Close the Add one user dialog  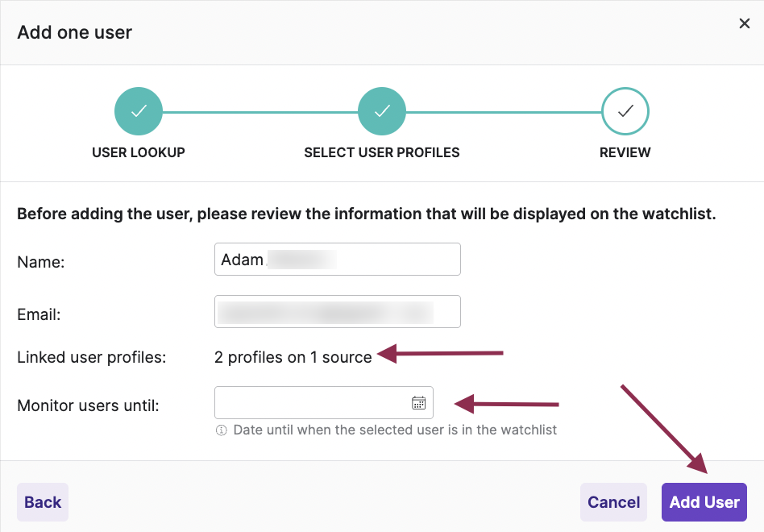coord(745,24)
